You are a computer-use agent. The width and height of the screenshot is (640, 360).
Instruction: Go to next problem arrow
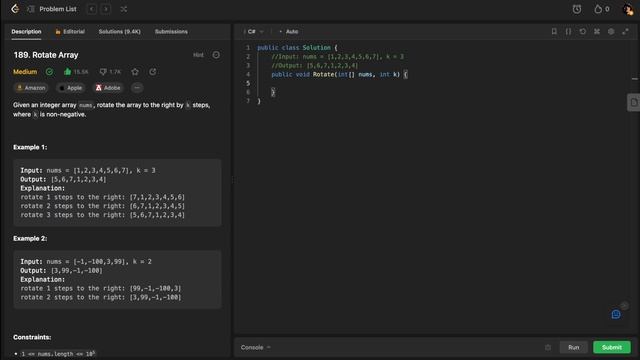click(x=106, y=9)
